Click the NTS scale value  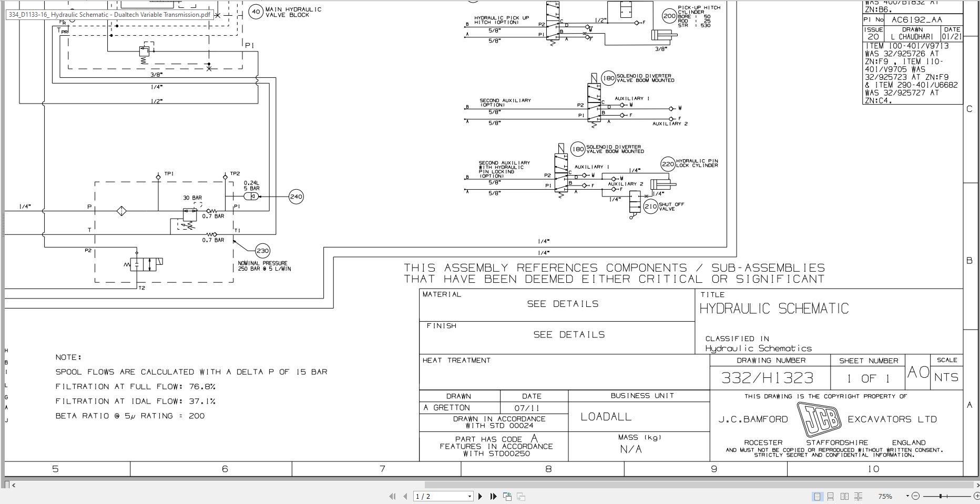click(946, 377)
